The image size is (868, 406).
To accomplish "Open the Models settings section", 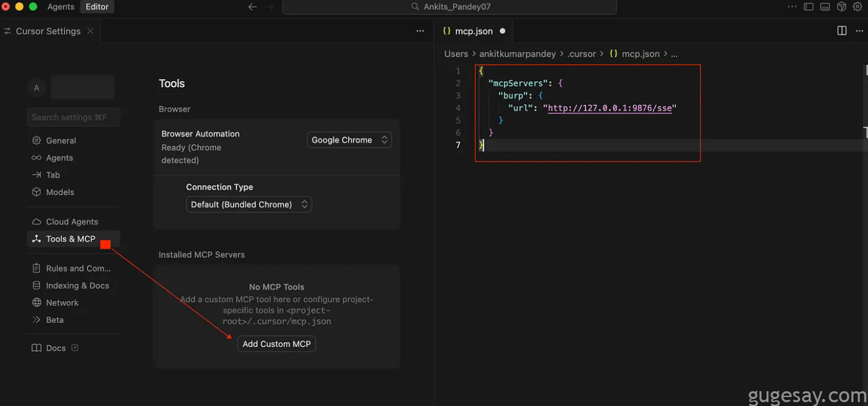I will [x=60, y=192].
